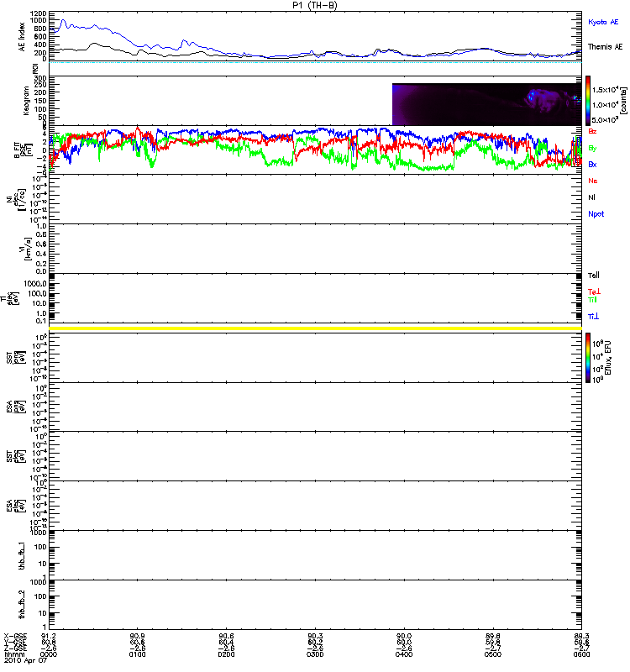
Task: Click the Te parallel legend label
Action: [x=594, y=276]
